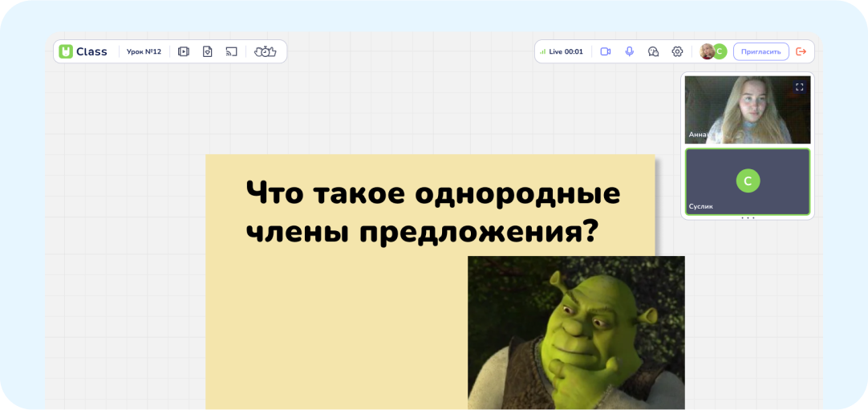Mute the microphone

coord(629,51)
